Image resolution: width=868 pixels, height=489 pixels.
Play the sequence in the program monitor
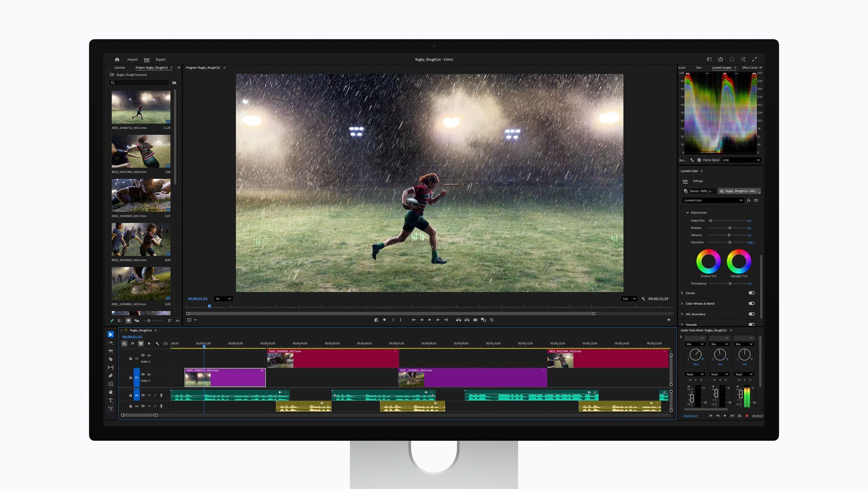430,319
